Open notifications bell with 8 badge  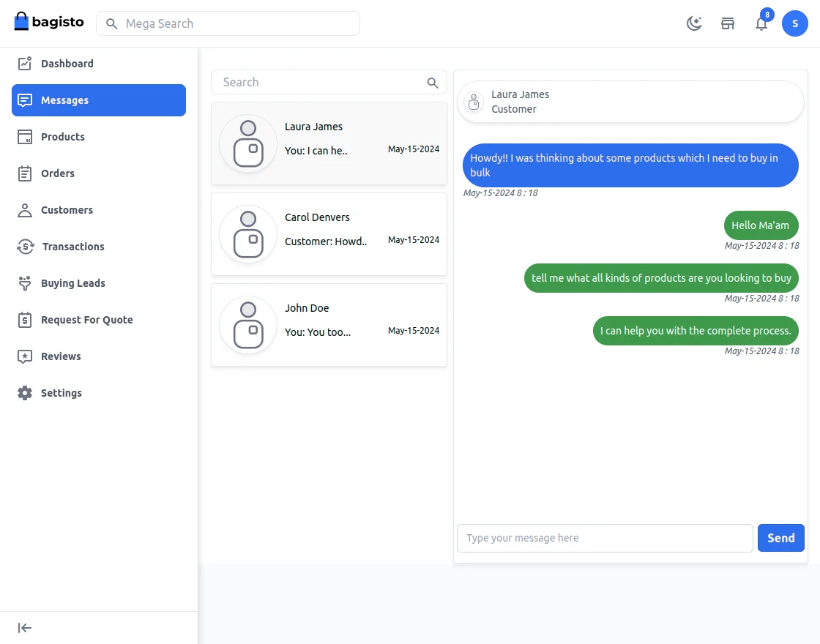[x=761, y=23]
